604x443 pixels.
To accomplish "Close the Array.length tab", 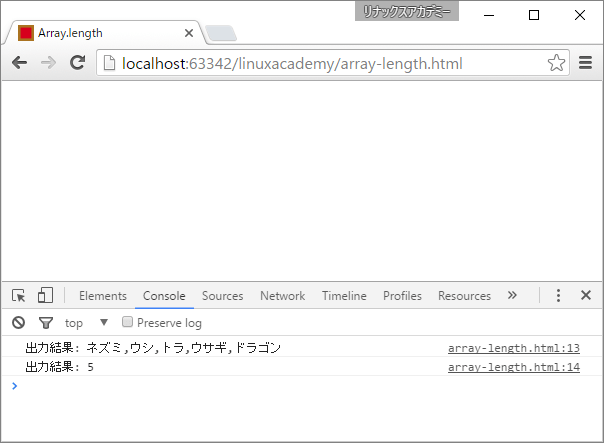I will tap(189, 33).
